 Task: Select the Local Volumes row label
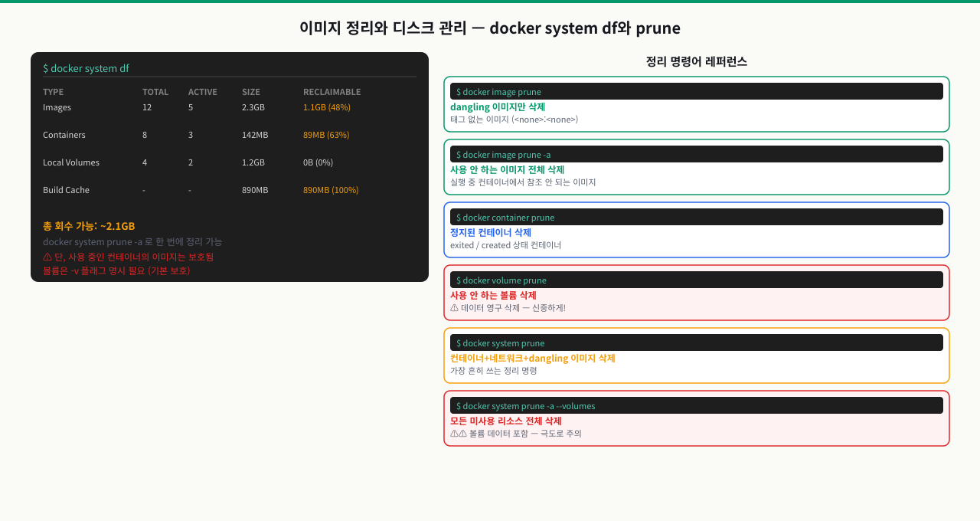pyautogui.click(x=71, y=162)
